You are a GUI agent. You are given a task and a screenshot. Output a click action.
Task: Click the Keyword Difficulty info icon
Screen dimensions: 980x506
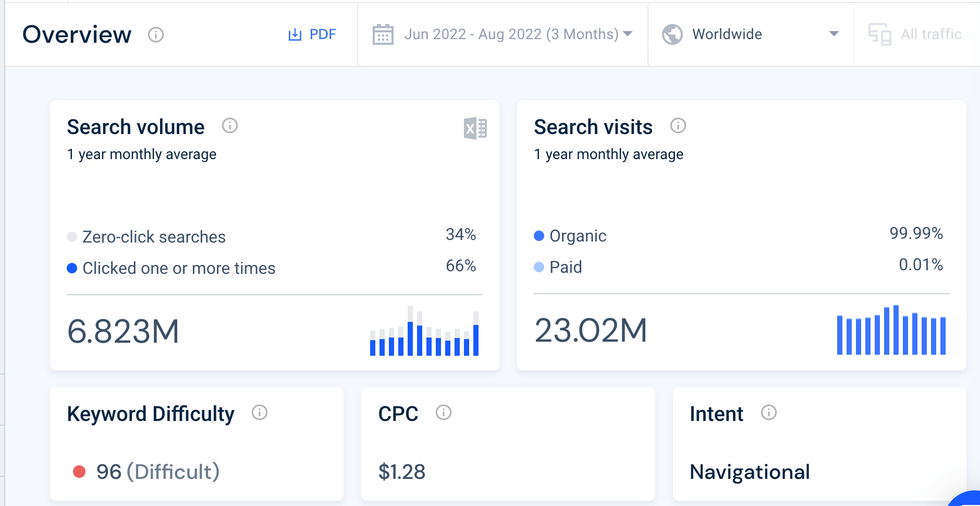tap(260, 413)
